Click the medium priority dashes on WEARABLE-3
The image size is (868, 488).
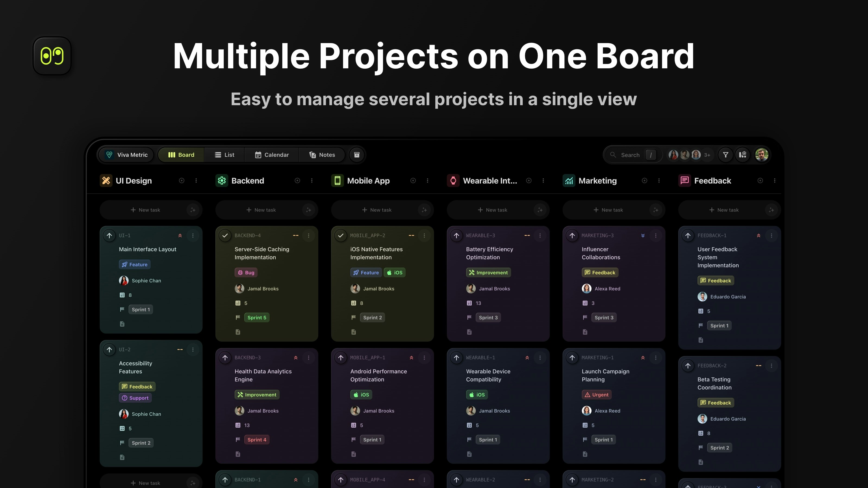[x=527, y=236]
